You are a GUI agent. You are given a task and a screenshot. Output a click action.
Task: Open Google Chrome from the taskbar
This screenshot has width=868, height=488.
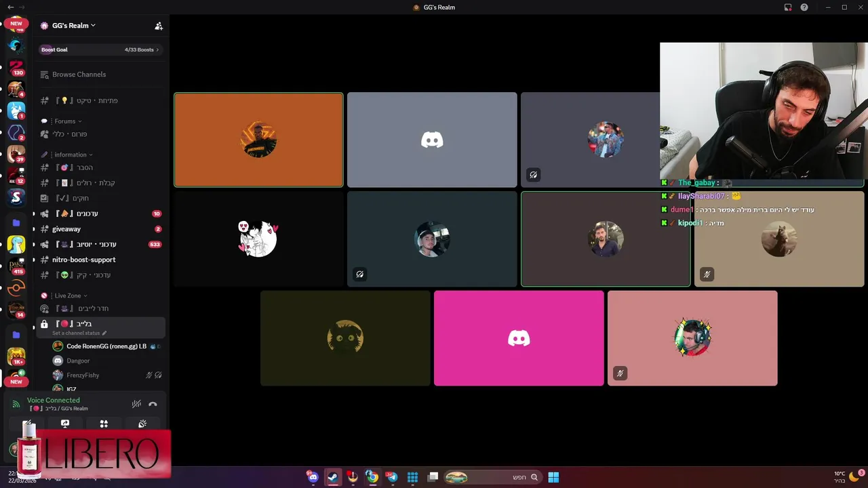(x=372, y=477)
